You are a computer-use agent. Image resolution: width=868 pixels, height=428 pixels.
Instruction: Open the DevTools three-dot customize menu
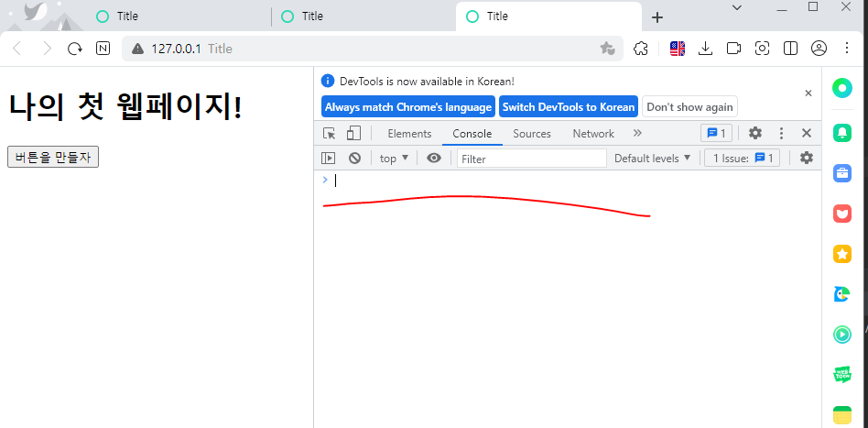[781, 133]
